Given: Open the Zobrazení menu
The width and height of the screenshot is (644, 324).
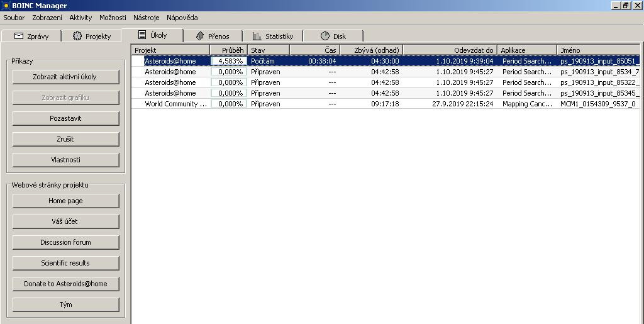Looking at the screenshot, I should click(x=47, y=18).
